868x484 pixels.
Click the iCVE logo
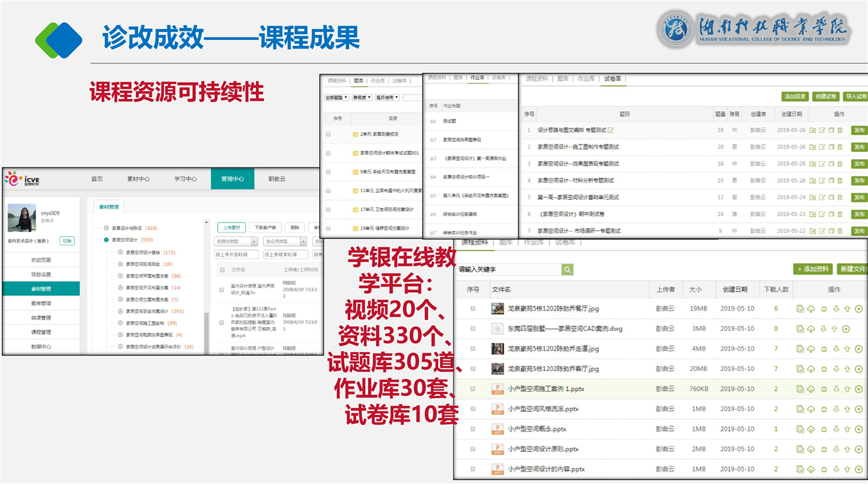pyautogui.click(x=23, y=178)
